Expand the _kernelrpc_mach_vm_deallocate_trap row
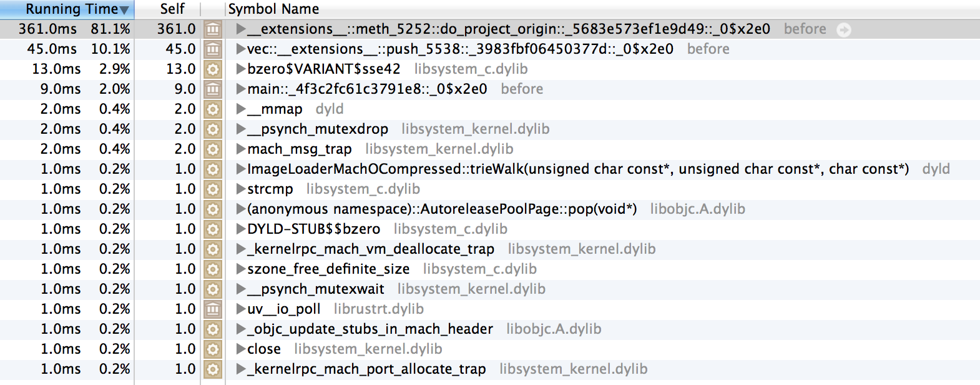Image resolution: width=980 pixels, height=385 pixels. point(240,249)
